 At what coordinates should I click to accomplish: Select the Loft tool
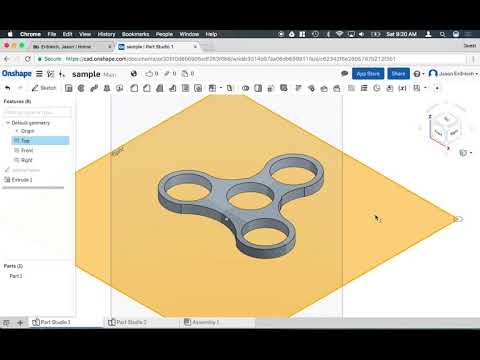(107, 88)
